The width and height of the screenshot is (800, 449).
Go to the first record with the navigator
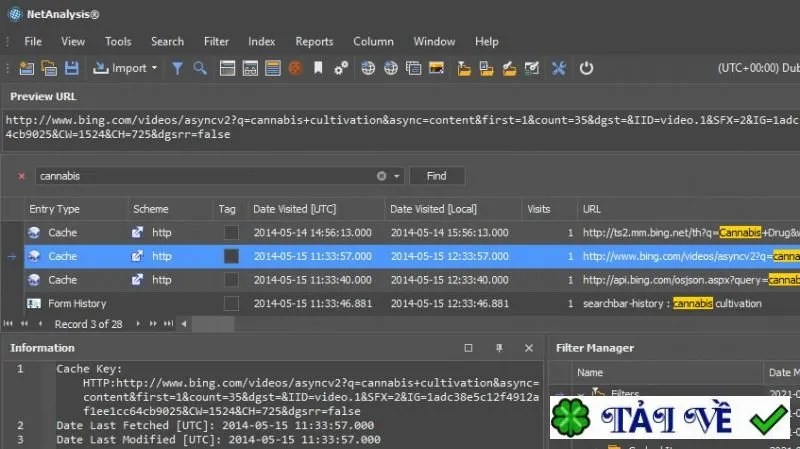point(8,323)
